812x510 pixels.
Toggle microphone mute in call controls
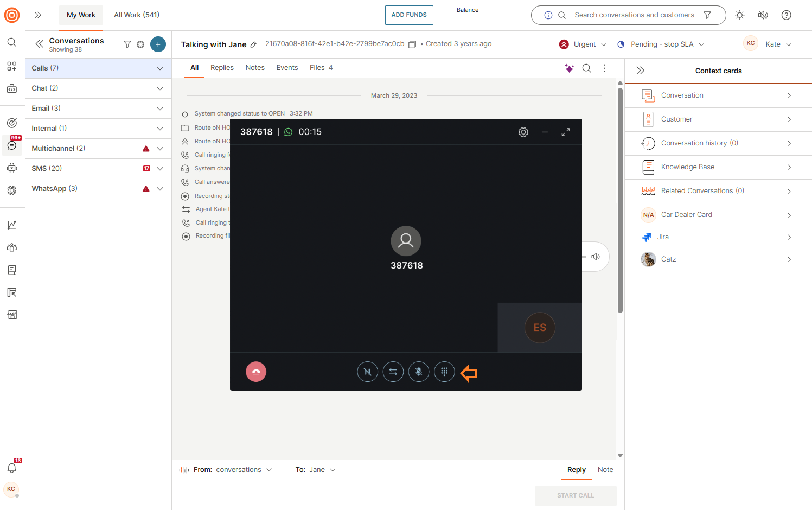(x=419, y=372)
